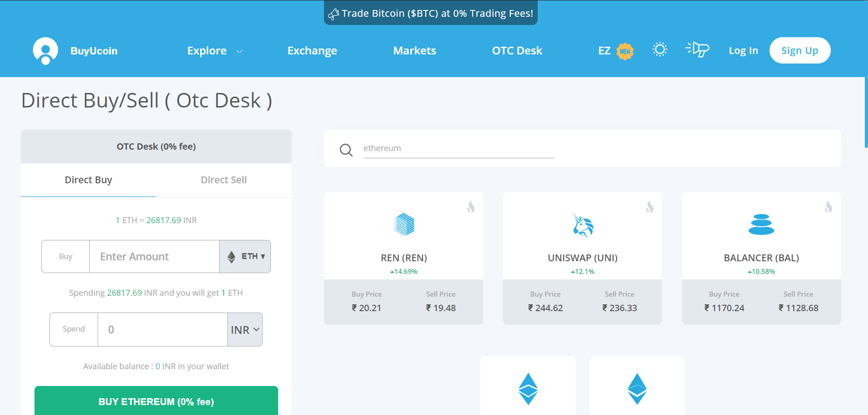Select the Direct Buy tab
This screenshot has height=415, width=868.
point(88,180)
